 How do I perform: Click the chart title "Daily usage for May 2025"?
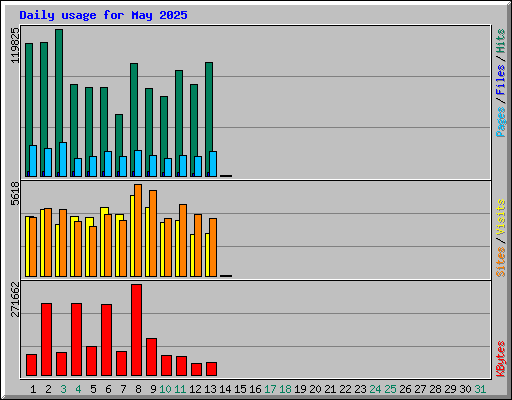click(x=103, y=15)
